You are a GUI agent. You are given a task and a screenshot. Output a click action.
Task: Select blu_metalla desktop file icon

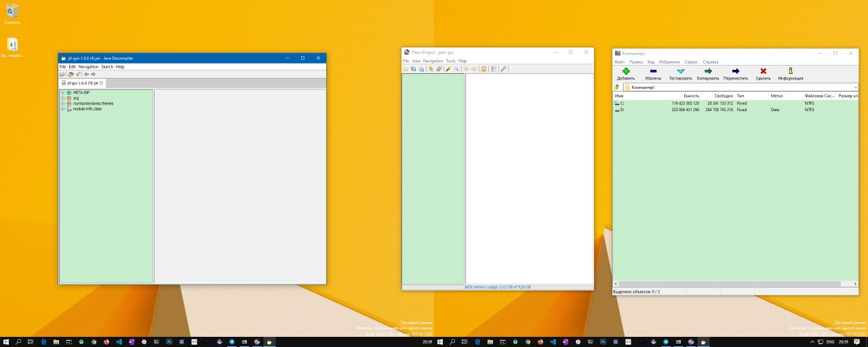coord(12,48)
